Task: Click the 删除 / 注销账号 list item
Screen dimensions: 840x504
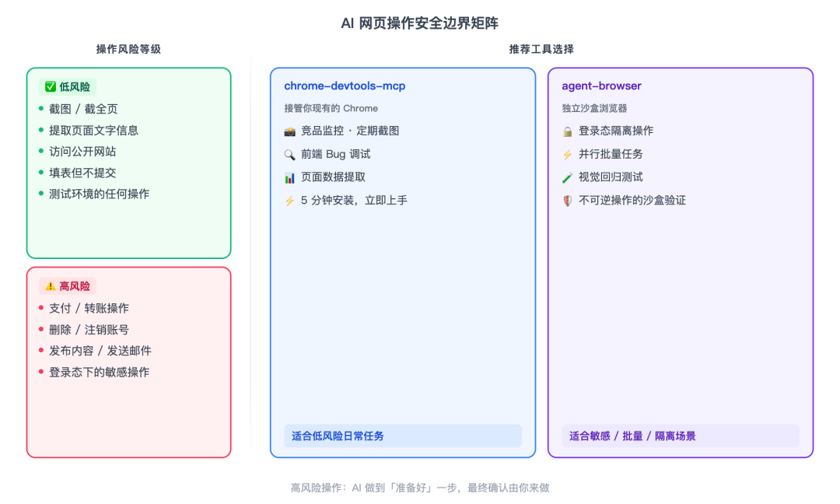Action: tap(89, 330)
